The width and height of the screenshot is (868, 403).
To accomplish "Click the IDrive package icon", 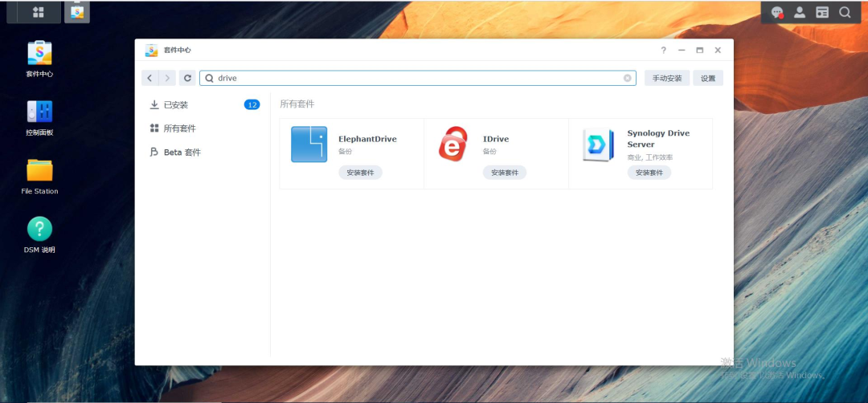I will (452, 145).
